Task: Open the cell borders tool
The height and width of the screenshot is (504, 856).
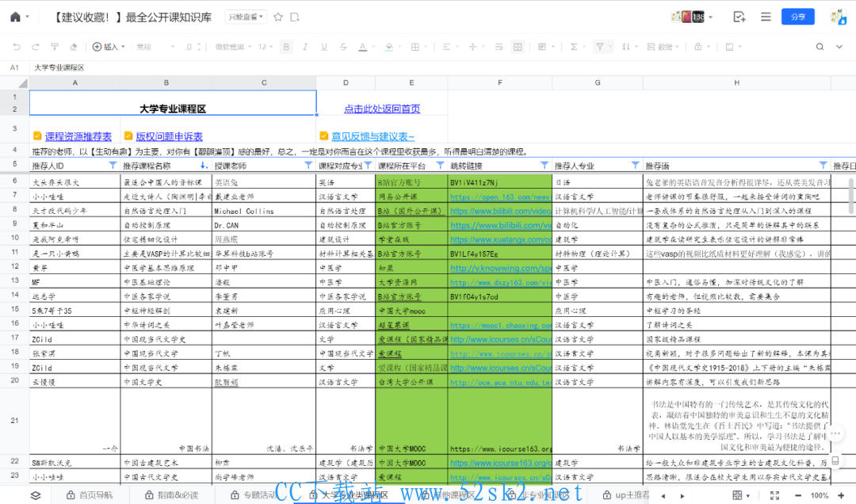Action: click(x=415, y=47)
